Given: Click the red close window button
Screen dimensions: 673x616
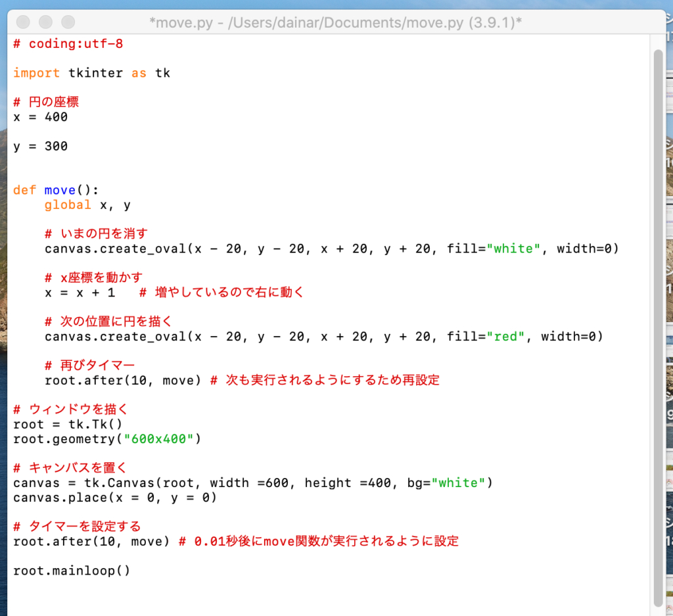Looking at the screenshot, I should coord(23,22).
